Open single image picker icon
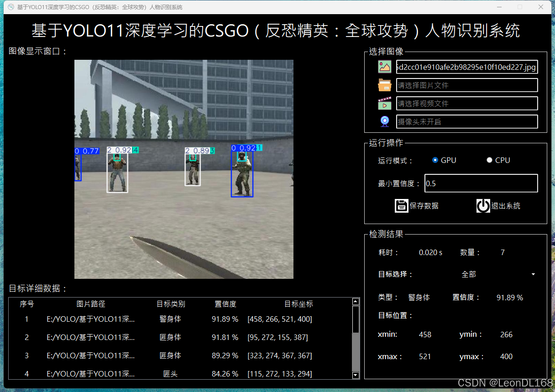 (x=385, y=67)
